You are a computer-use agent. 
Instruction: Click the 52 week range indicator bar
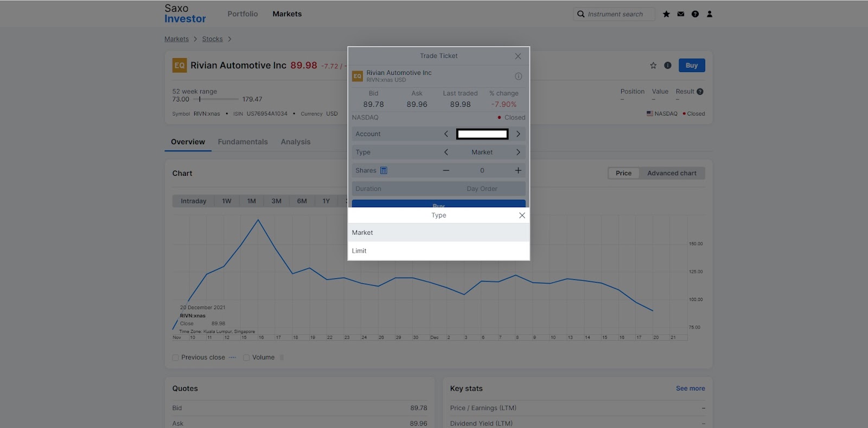[216, 99]
